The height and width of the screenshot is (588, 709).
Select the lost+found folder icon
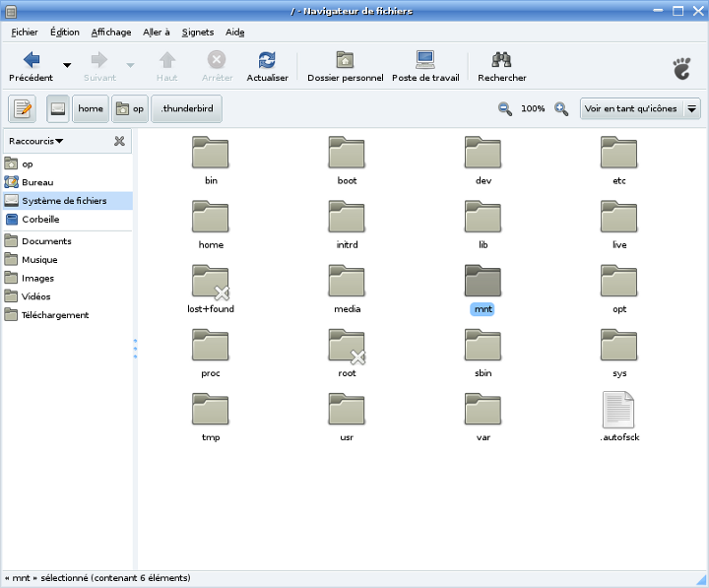coord(211,281)
